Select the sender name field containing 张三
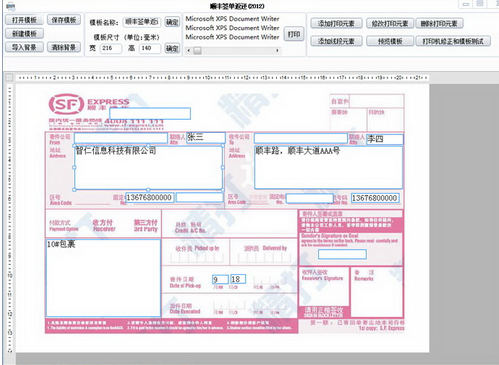Screen dimensions: 499x365 click(x=205, y=138)
